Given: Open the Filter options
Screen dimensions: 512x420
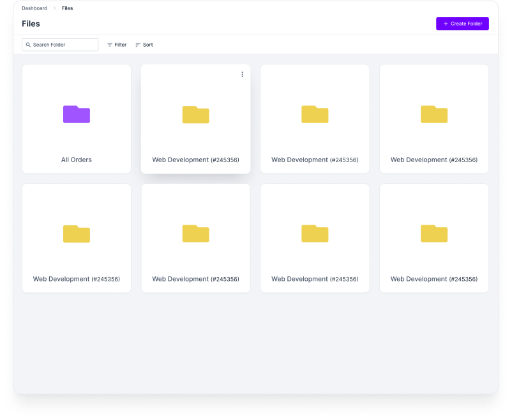Looking at the screenshot, I should pos(117,45).
